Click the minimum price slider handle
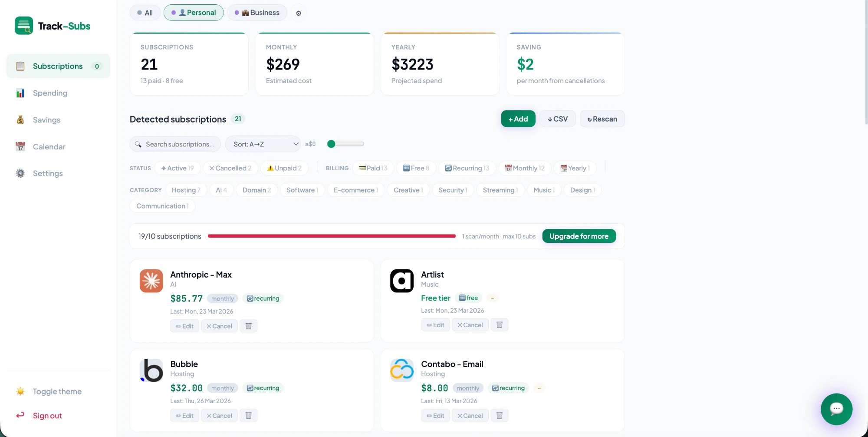 click(332, 144)
